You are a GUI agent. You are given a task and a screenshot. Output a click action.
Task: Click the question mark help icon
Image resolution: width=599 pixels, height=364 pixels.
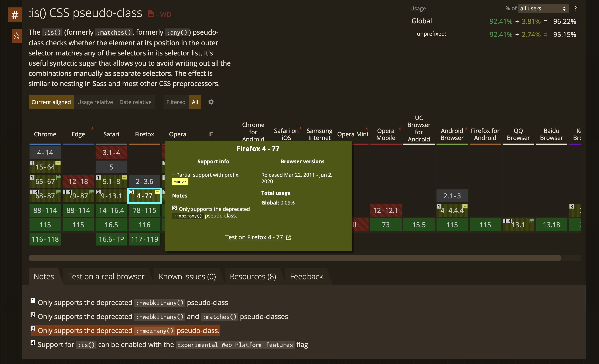click(x=575, y=8)
